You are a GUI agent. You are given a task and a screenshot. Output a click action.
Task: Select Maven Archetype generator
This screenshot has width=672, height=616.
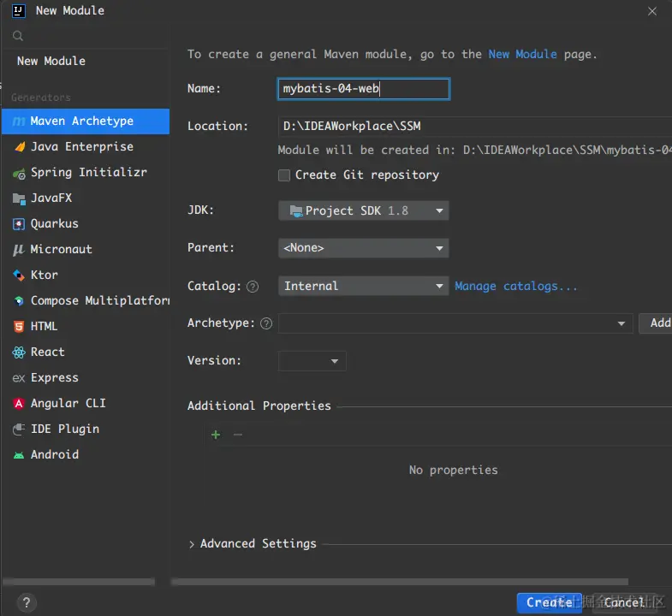point(86,121)
